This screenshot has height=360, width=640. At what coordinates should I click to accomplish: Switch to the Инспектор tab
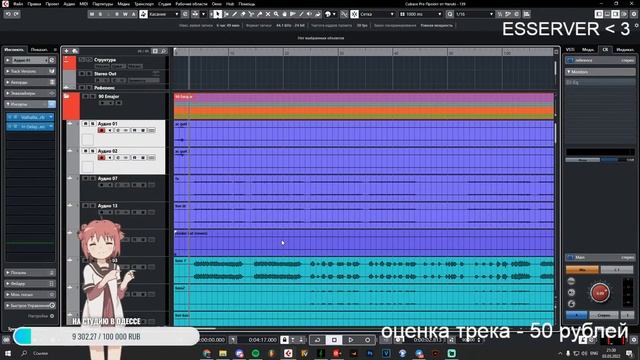tap(14, 49)
